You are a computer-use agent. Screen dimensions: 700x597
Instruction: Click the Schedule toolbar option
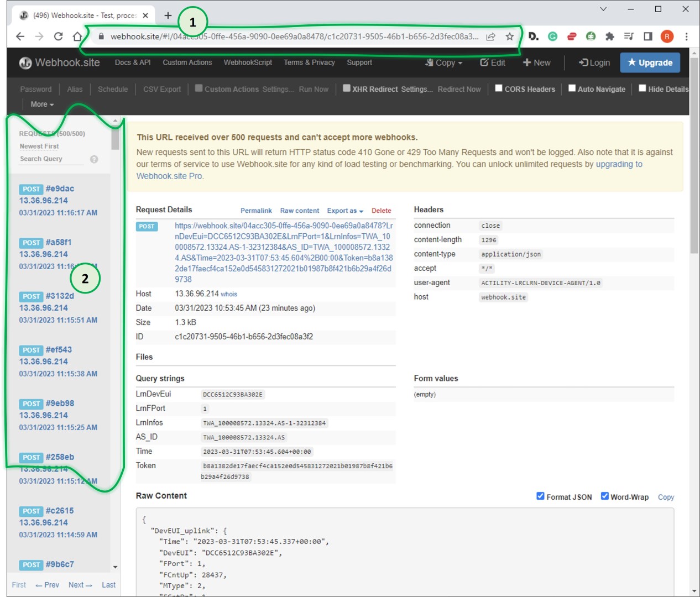(113, 89)
